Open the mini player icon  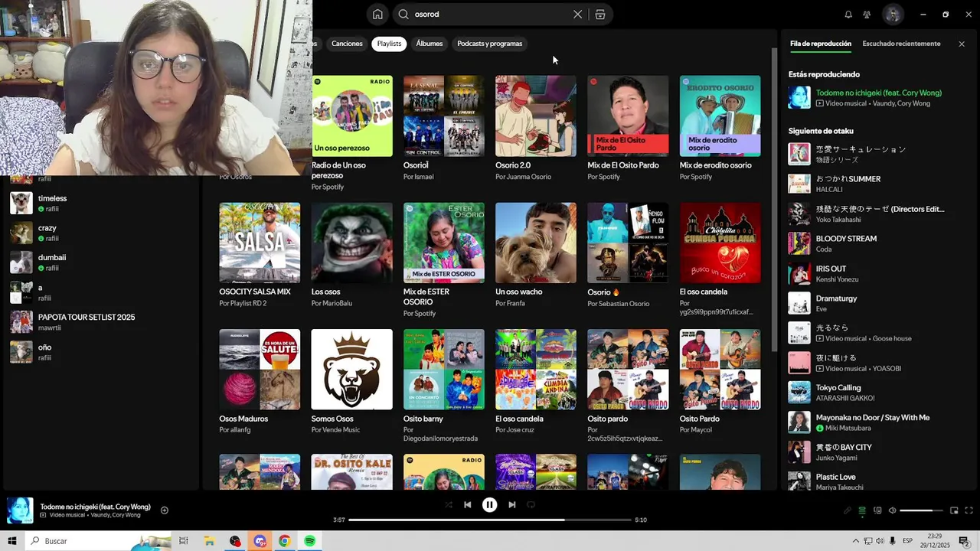point(954,510)
